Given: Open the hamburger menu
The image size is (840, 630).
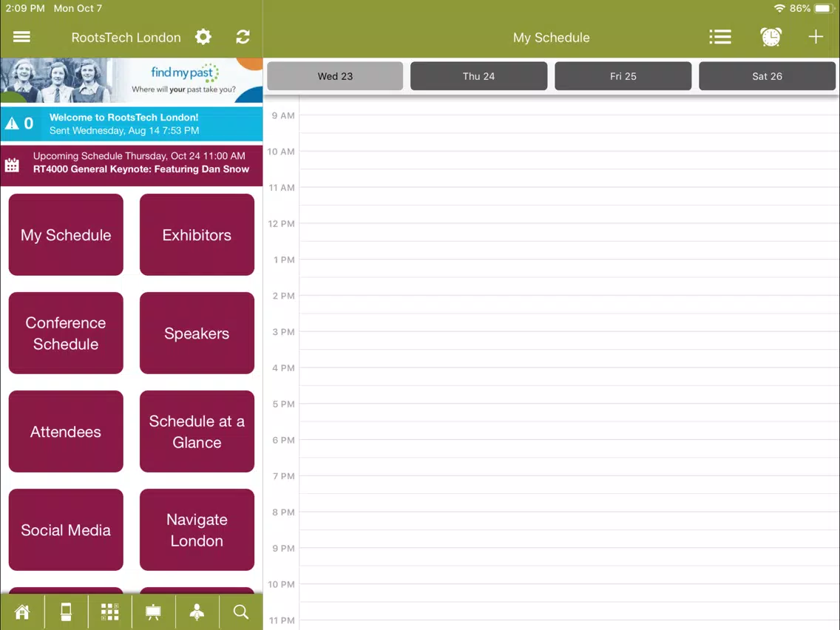Looking at the screenshot, I should [21, 37].
